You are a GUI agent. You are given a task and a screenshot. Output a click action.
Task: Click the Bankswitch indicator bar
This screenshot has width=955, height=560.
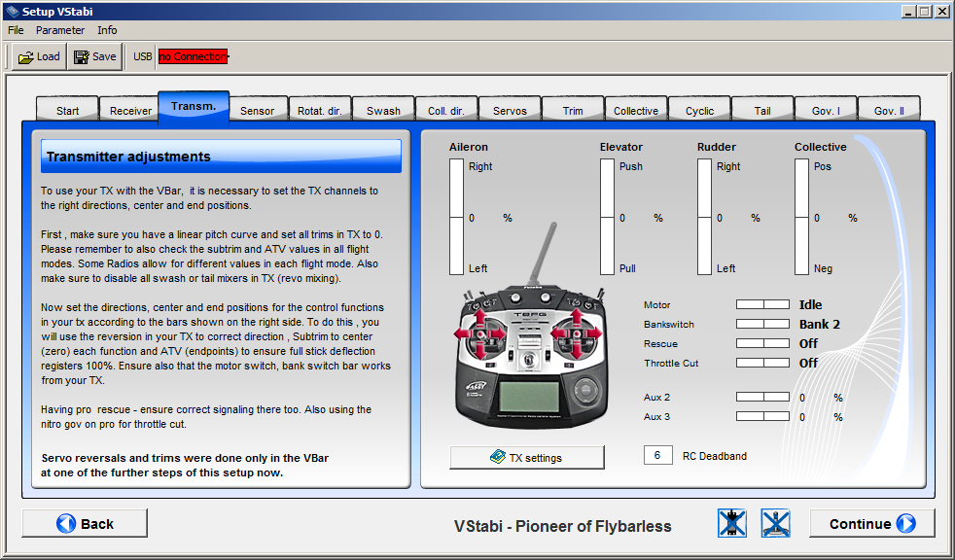[x=762, y=324]
